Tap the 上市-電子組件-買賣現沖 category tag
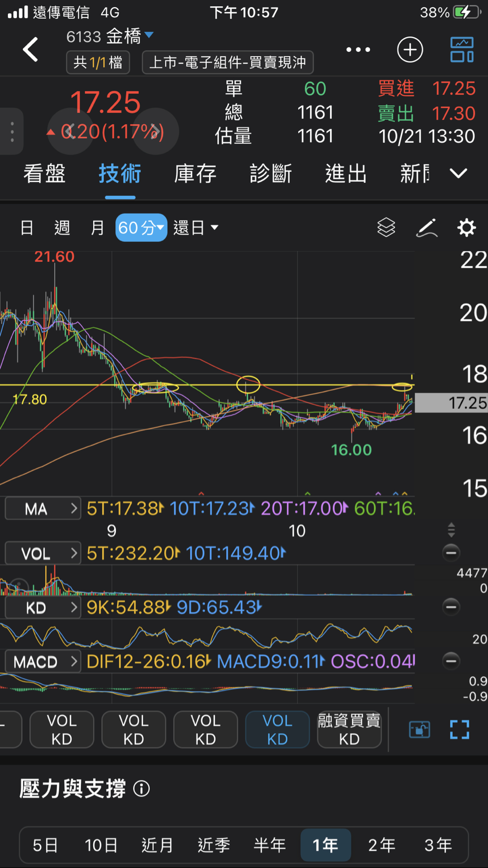The height and width of the screenshot is (868, 488). point(228,62)
